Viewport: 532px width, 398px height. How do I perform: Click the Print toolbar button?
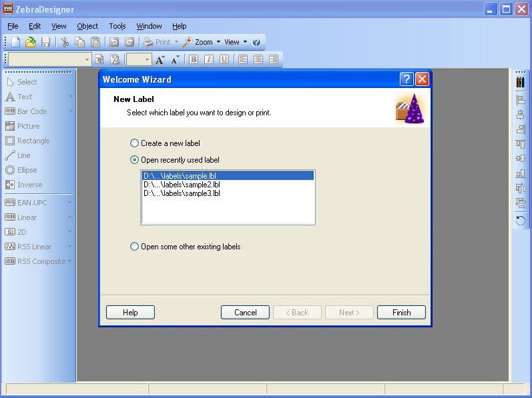(156, 42)
